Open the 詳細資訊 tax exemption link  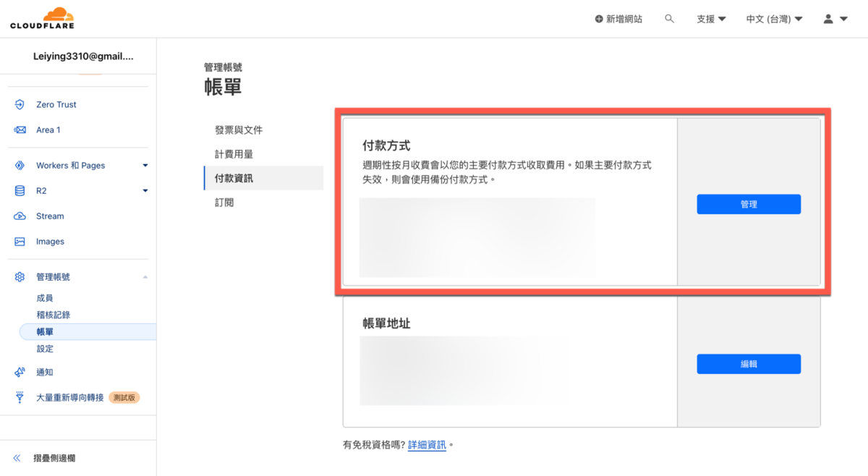point(427,445)
